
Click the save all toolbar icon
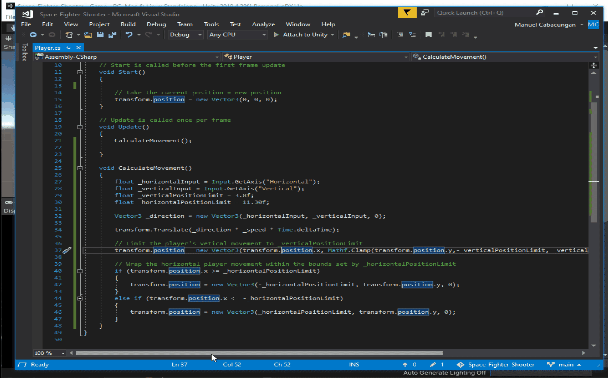pos(112,35)
